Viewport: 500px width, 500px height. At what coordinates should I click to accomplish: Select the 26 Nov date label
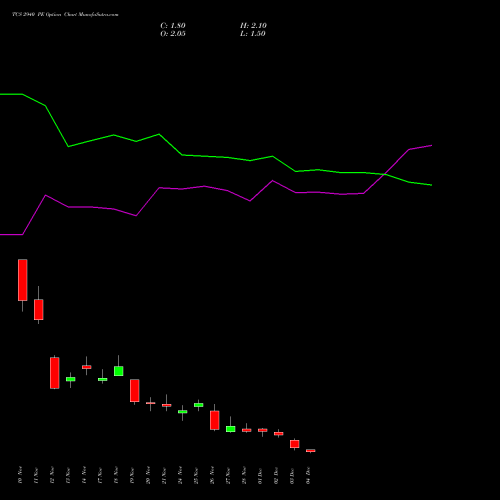pyautogui.click(x=212, y=475)
